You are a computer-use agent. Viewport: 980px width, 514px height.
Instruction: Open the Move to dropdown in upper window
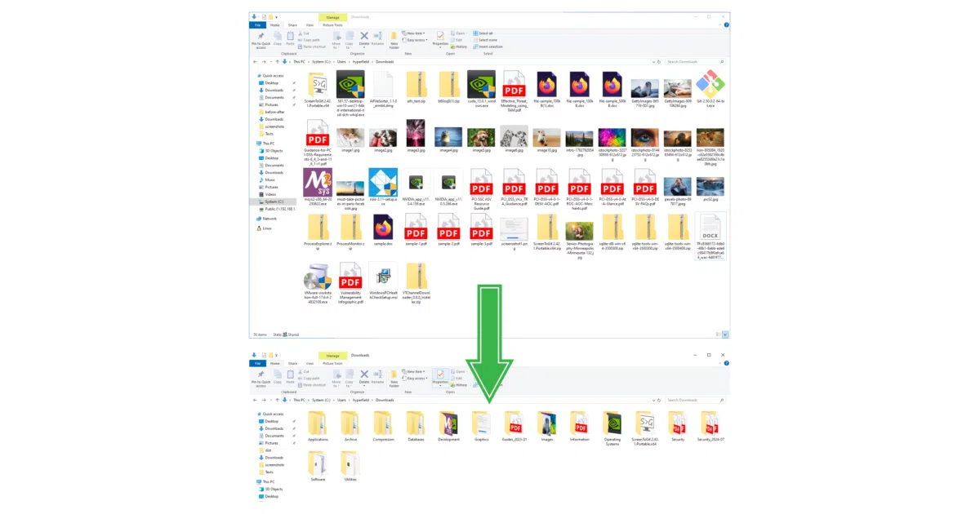pos(336,47)
